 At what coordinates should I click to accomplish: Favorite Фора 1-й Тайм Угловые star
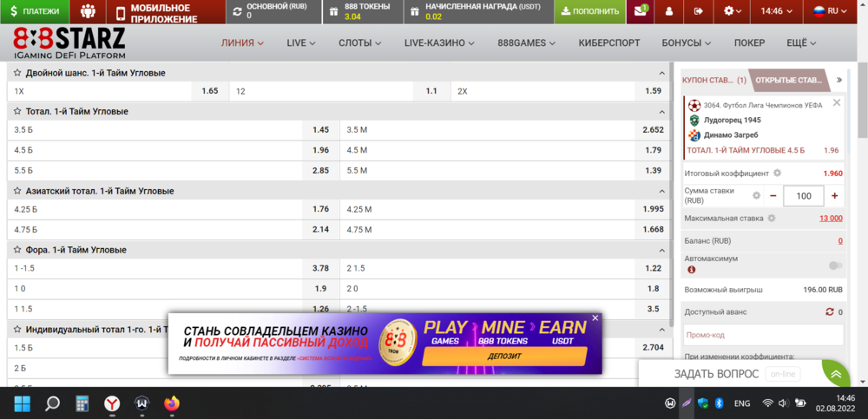coord(17,250)
